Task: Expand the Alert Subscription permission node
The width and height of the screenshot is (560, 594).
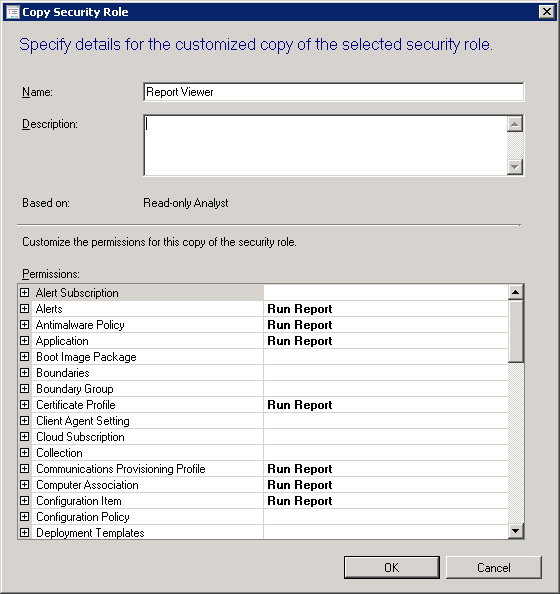Action: point(25,293)
